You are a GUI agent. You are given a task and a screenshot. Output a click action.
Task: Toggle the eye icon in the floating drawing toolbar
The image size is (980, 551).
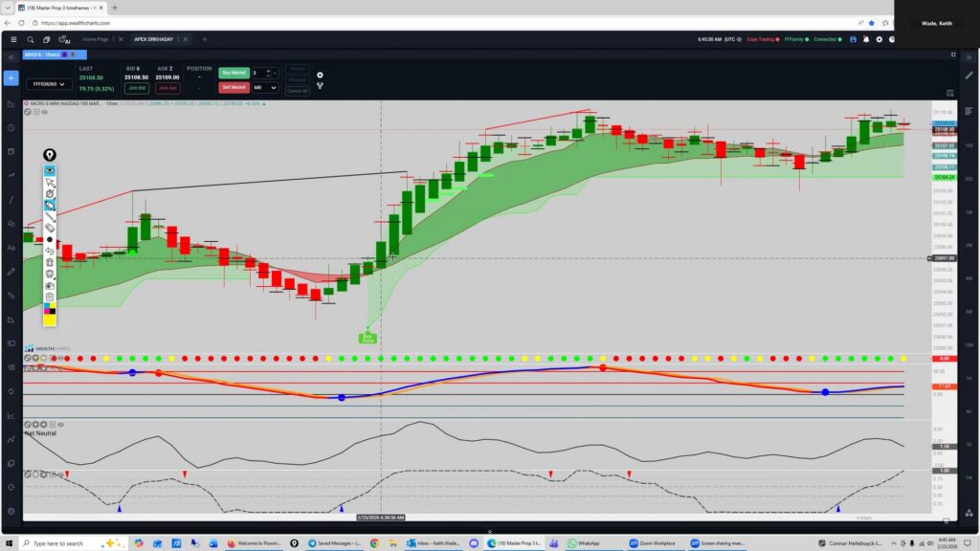click(x=50, y=170)
